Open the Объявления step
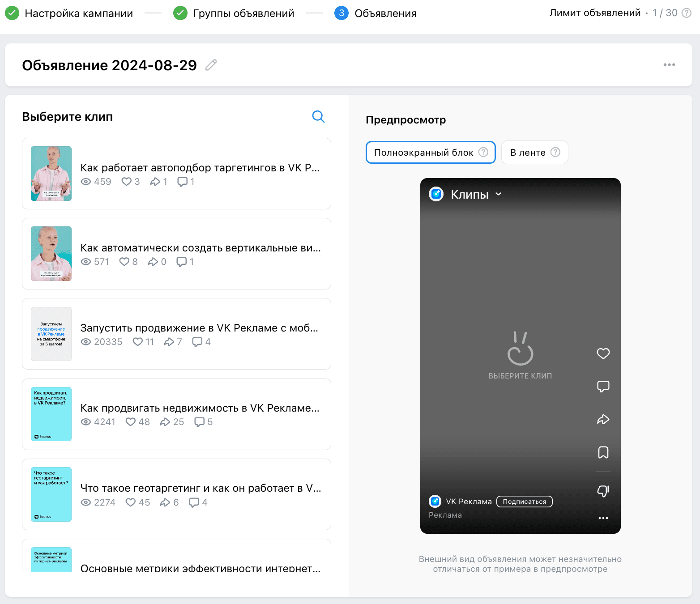 pyautogui.click(x=385, y=13)
